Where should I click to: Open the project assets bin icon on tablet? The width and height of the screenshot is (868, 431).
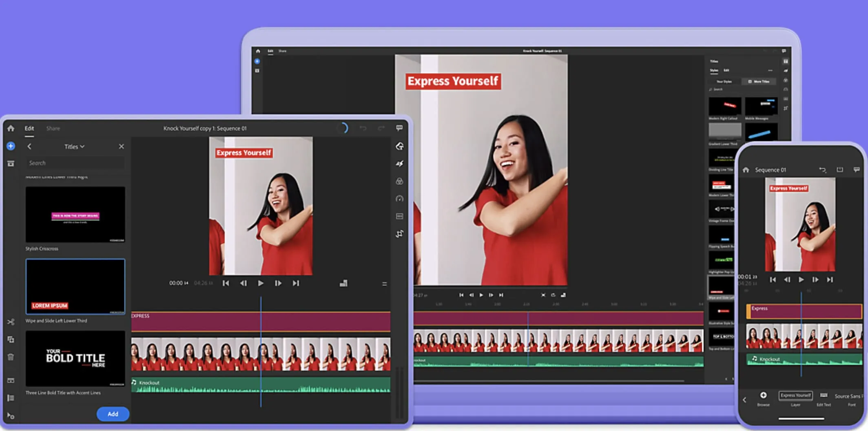click(x=11, y=164)
